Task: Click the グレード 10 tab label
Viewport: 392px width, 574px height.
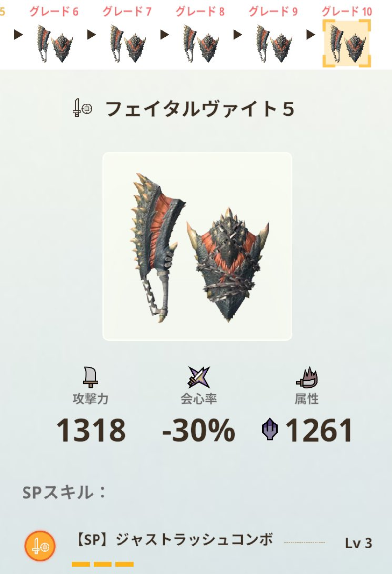Action: point(347,11)
